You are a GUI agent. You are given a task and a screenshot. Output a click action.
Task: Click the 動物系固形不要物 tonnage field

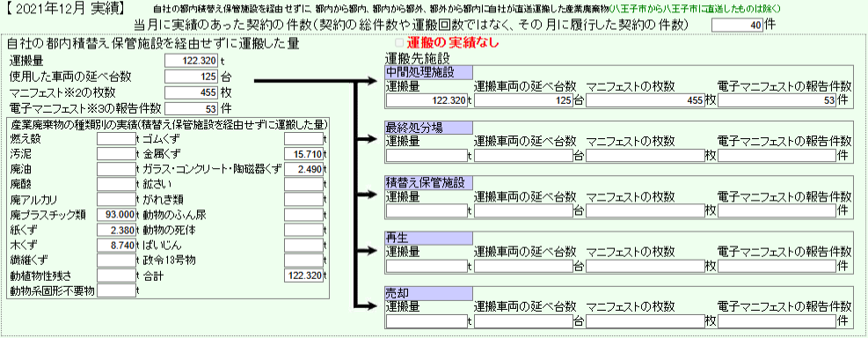(116, 290)
